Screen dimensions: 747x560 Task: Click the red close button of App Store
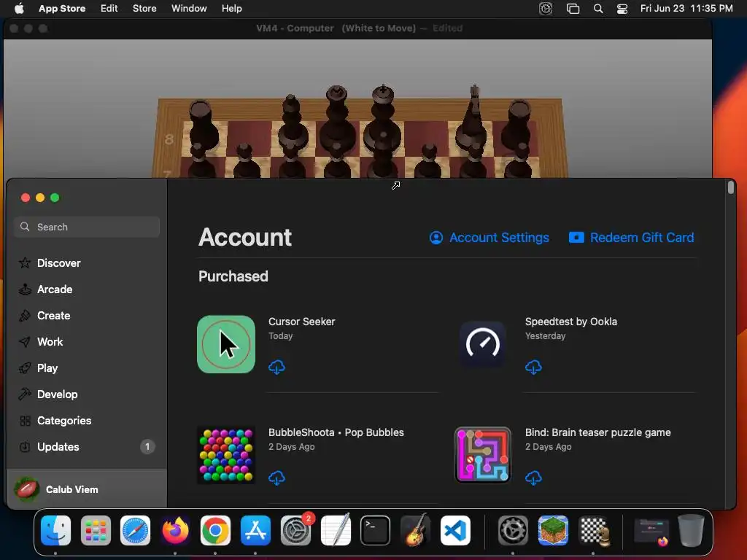pos(26,198)
